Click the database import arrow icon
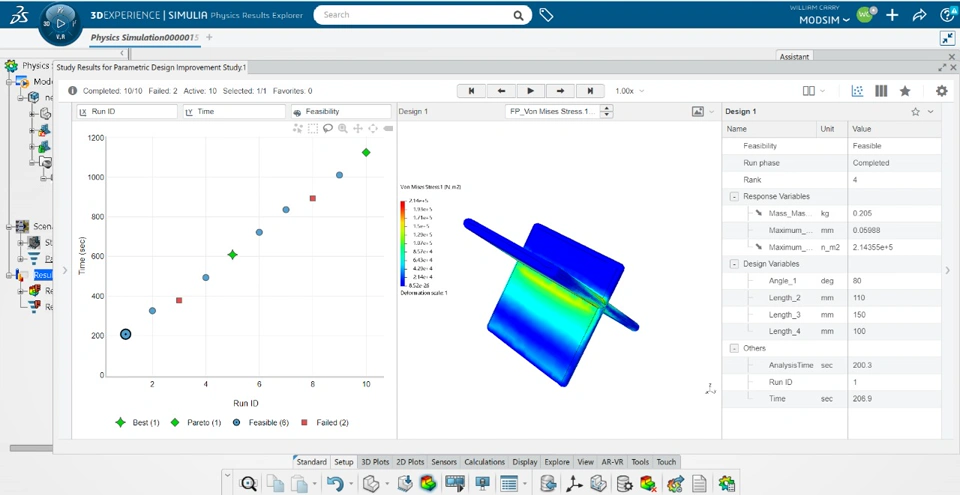 coord(547,483)
